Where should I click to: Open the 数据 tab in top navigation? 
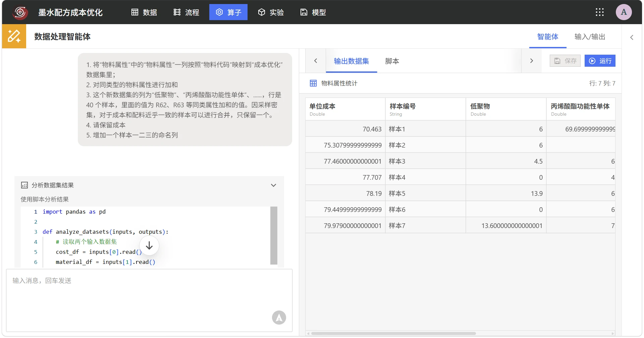pos(144,12)
